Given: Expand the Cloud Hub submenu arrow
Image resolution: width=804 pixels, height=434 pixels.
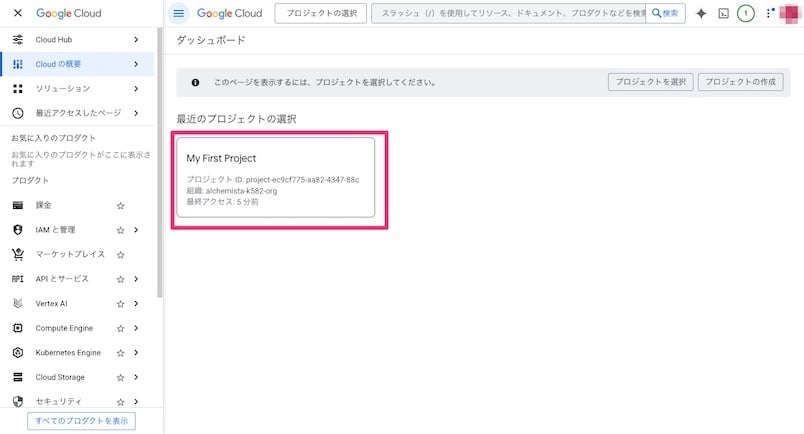Looking at the screenshot, I should pos(136,39).
